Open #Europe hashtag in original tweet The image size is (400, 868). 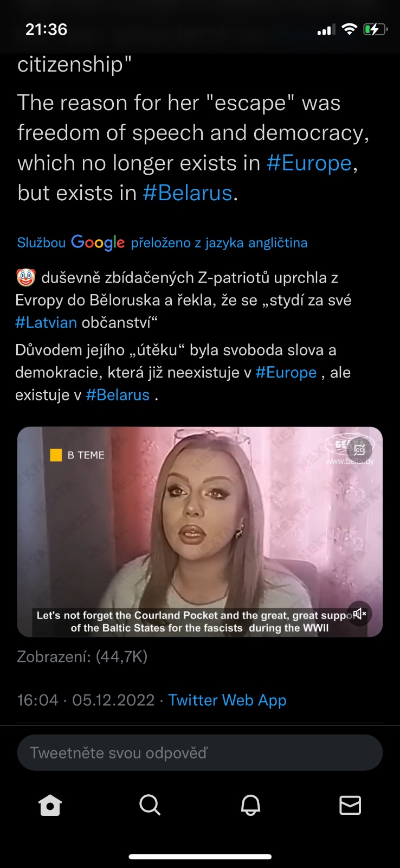(309, 163)
